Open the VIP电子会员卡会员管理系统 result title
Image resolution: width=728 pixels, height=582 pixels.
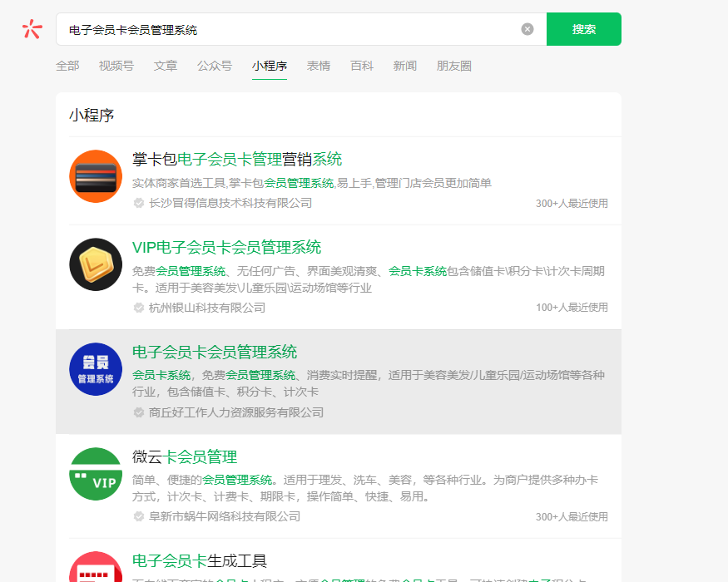226,248
